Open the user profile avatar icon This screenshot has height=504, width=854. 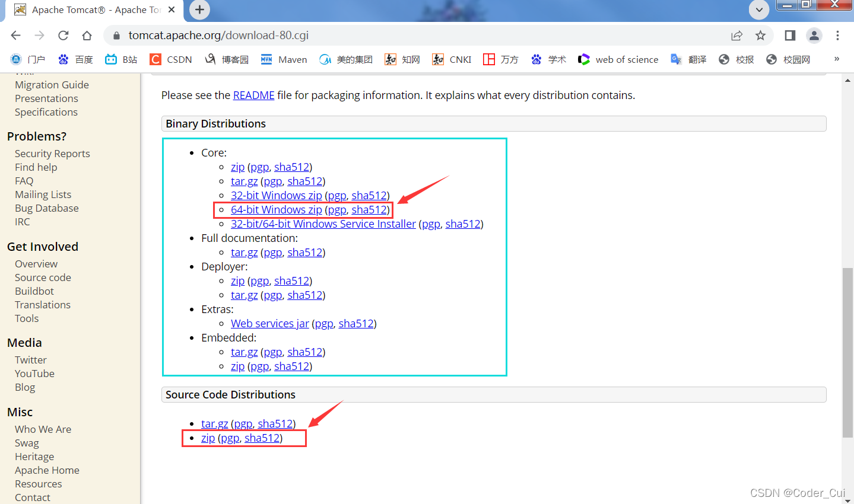pyautogui.click(x=814, y=36)
